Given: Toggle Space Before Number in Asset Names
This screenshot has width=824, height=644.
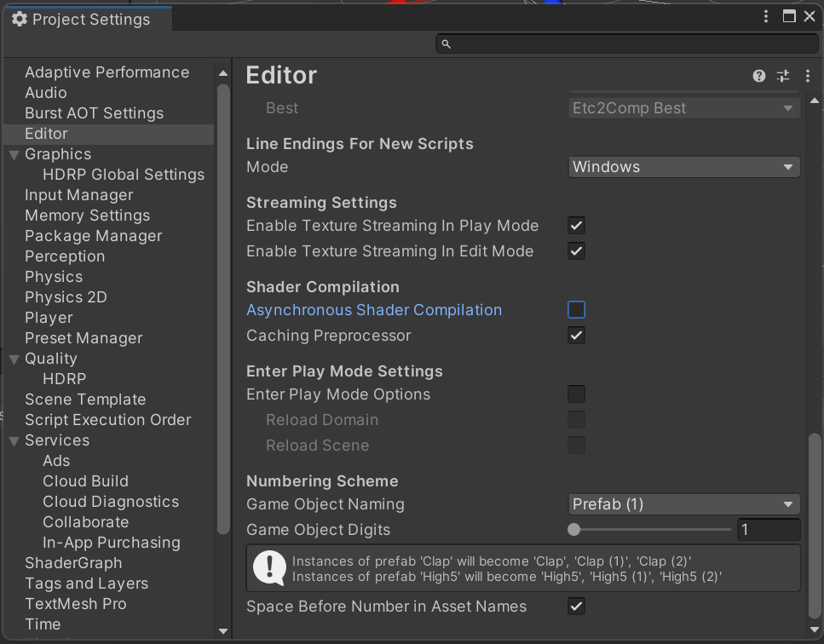Looking at the screenshot, I should click(577, 607).
